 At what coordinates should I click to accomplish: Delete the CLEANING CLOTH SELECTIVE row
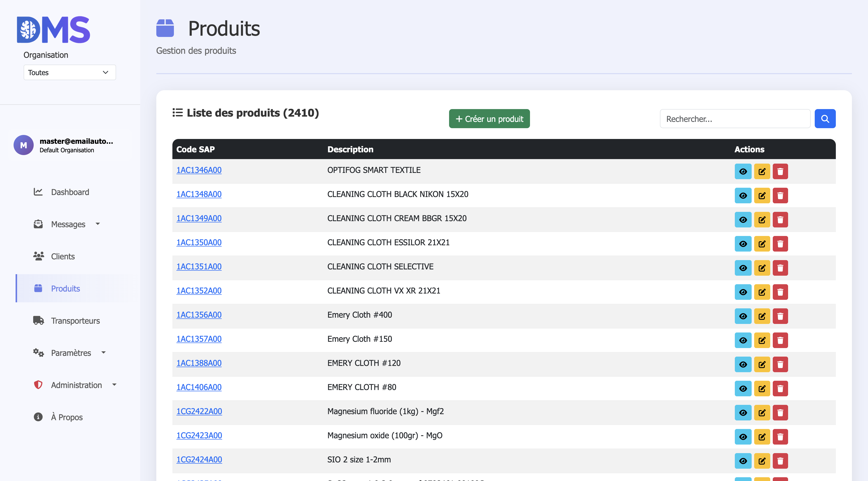pos(780,268)
